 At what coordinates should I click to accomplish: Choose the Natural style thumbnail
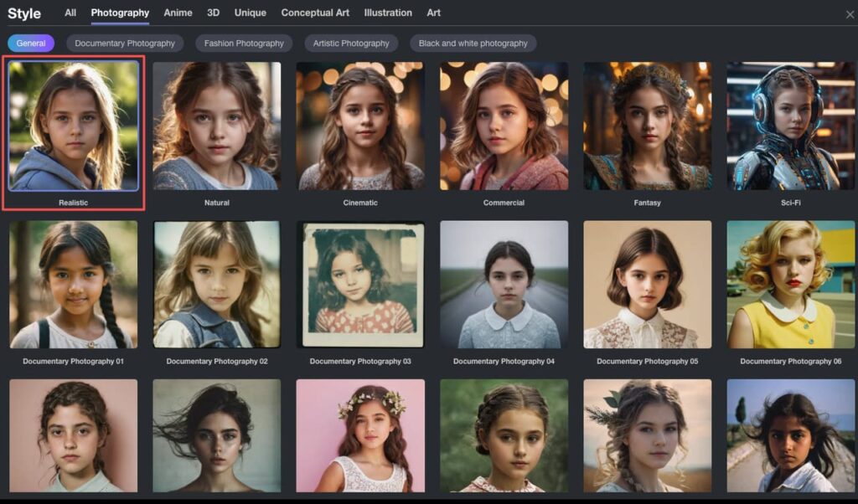[x=217, y=126]
